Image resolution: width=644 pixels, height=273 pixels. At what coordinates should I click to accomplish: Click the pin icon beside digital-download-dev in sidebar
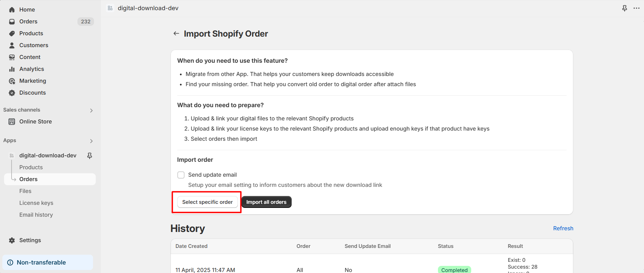click(90, 156)
